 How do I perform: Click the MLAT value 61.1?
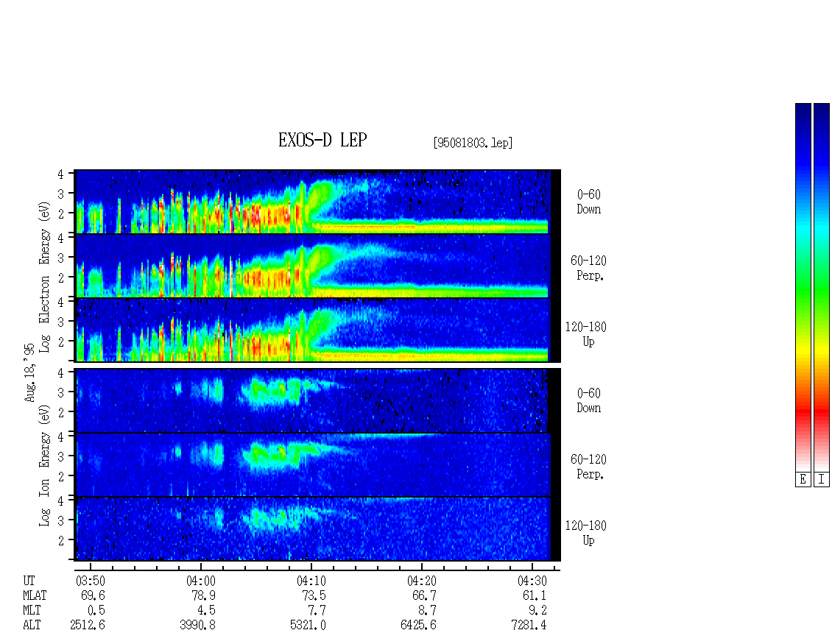click(535, 595)
